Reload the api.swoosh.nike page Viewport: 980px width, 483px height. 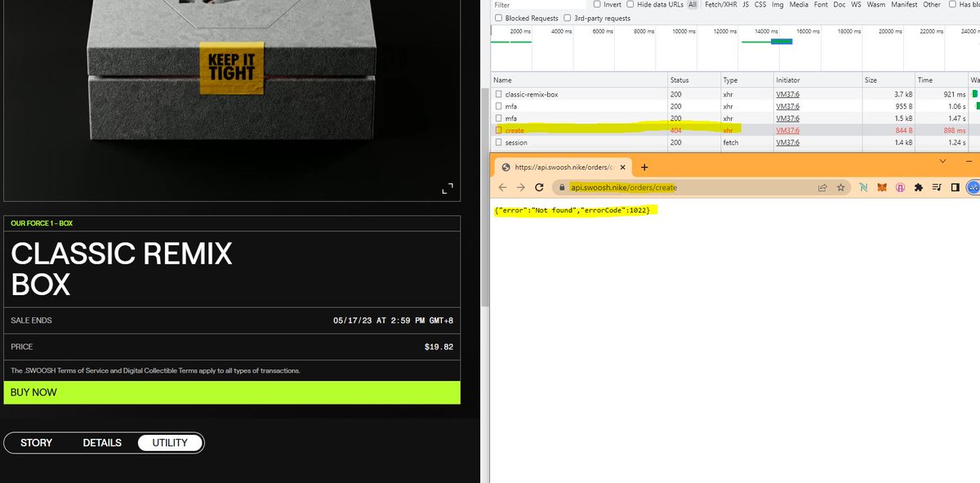point(539,187)
